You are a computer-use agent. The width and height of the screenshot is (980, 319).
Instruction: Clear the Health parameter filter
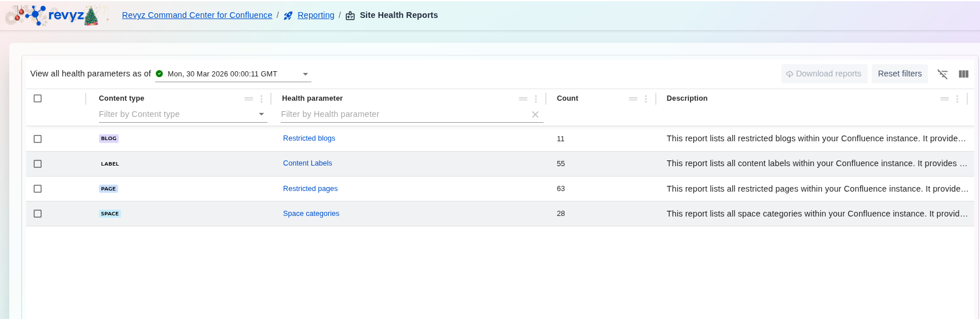pos(535,115)
